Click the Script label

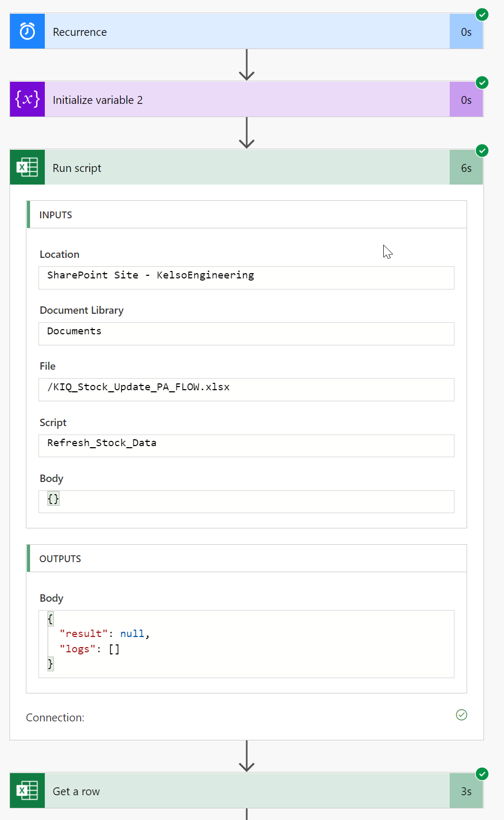(53, 422)
